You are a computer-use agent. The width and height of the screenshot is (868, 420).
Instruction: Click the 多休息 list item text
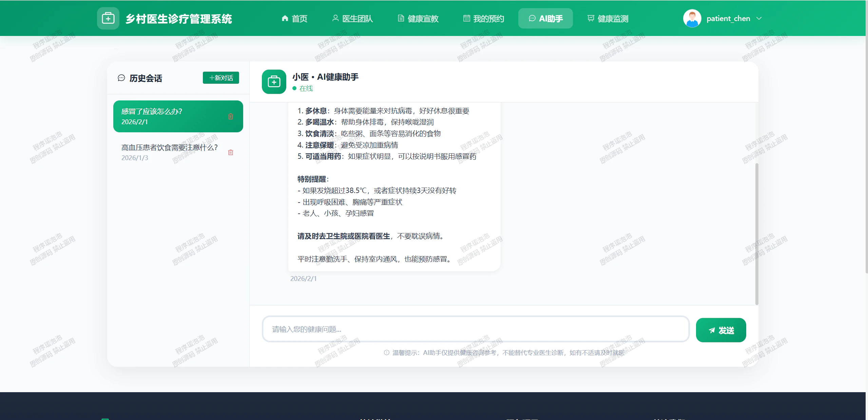383,111
